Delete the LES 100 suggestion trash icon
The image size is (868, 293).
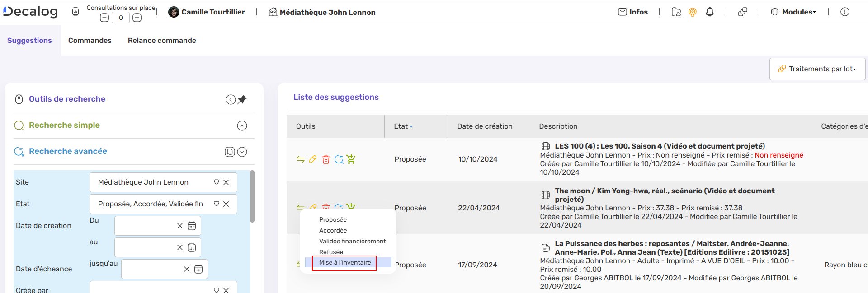326,159
